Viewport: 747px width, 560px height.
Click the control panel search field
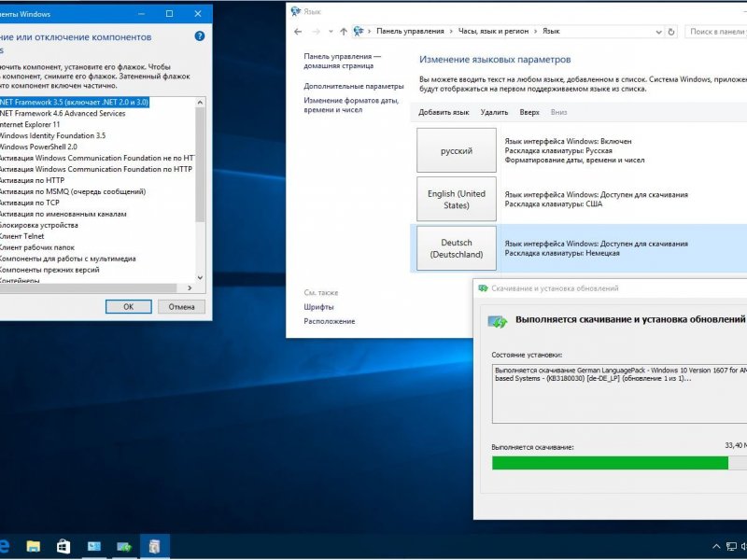tap(716, 32)
